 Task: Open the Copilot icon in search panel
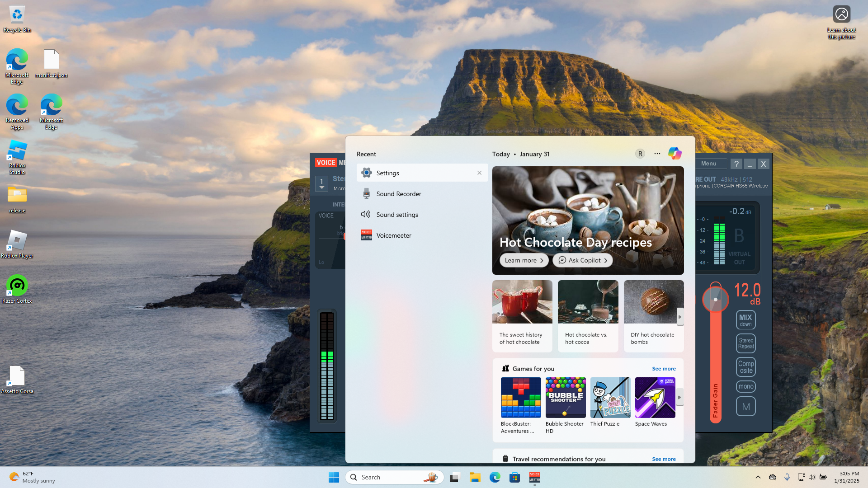[x=675, y=154]
